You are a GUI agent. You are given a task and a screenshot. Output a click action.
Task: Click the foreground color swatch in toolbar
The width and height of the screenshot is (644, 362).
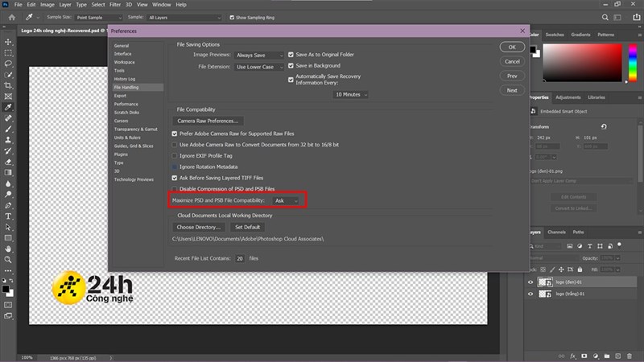tap(6, 290)
